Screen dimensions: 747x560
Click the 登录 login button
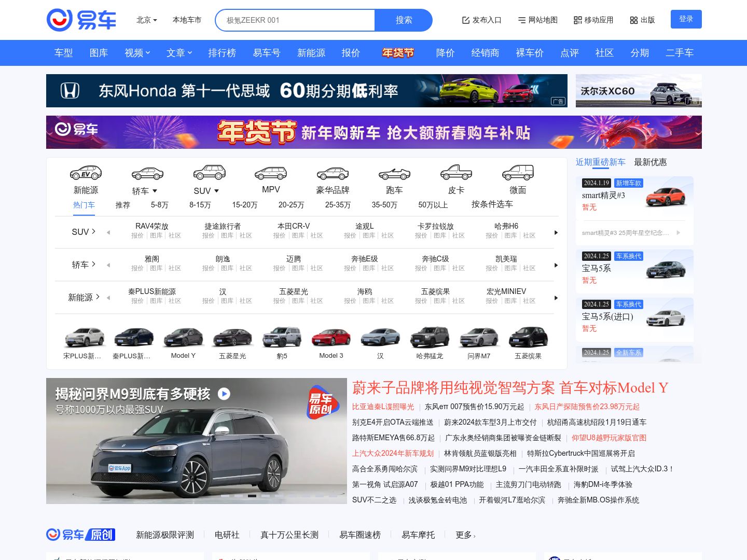pyautogui.click(x=686, y=19)
